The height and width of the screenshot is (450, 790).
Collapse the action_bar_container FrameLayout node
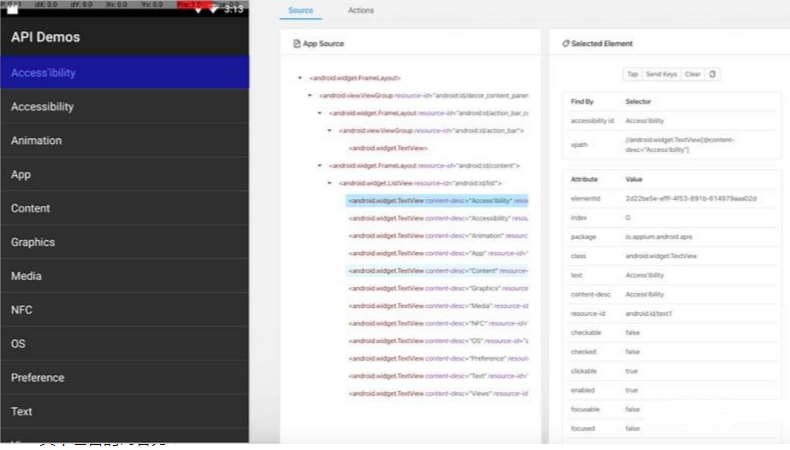[319, 113]
